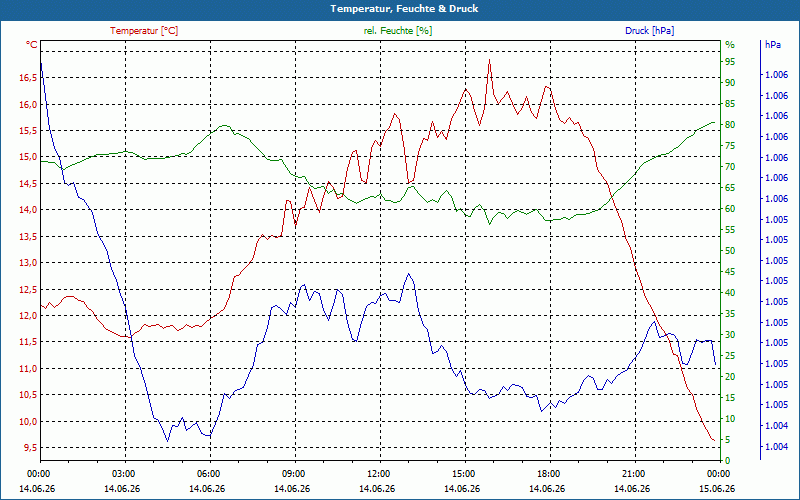Click the 30 humidity axis tick label
This screenshot has height=500, width=800.
coord(730,335)
